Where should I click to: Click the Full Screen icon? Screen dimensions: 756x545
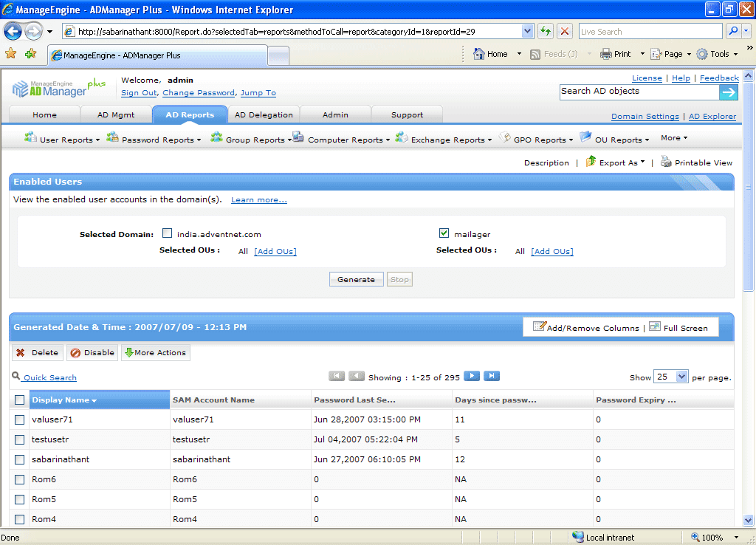pyautogui.click(x=655, y=326)
